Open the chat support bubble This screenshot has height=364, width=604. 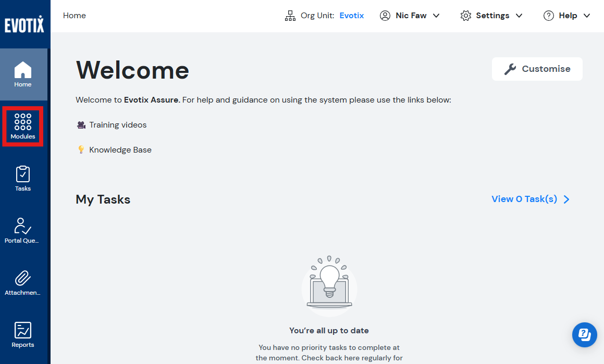[584, 335]
